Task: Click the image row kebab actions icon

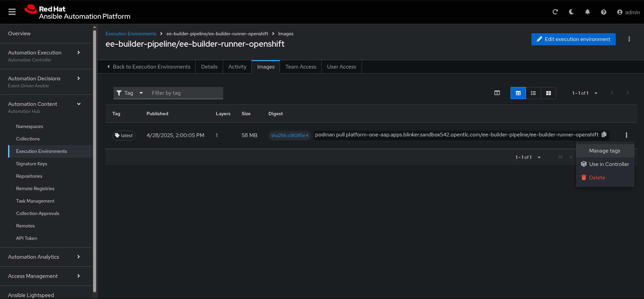Action: click(626, 135)
